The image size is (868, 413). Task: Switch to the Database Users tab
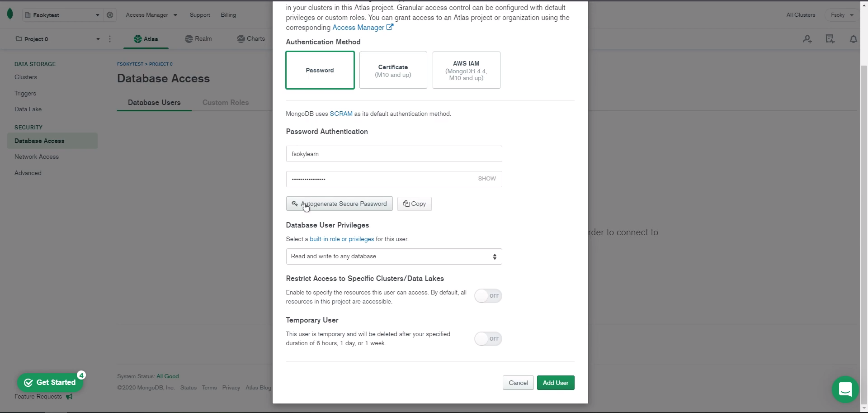point(154,103)
